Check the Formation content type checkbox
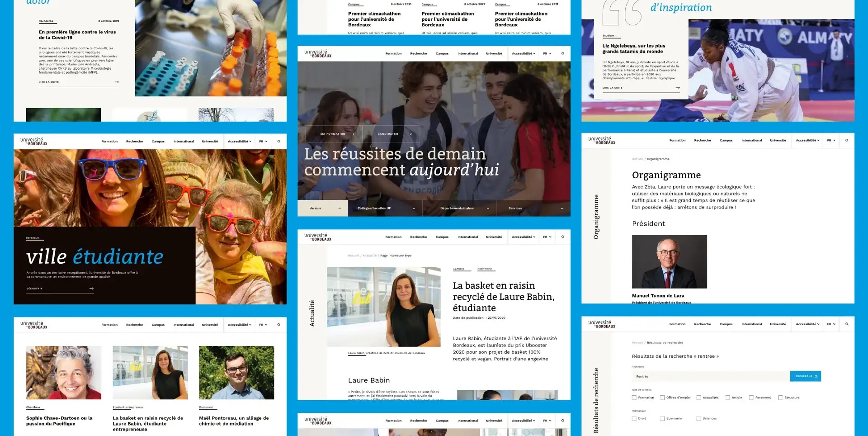868x436 pixels. coord(634,398)
